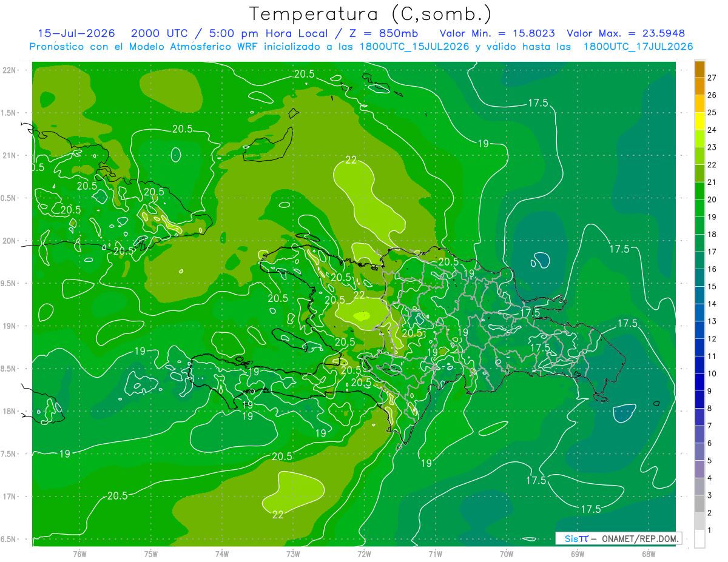Click the '68W' longitude axis label
This screenshot has height=562, width=728.
(648, 554)
